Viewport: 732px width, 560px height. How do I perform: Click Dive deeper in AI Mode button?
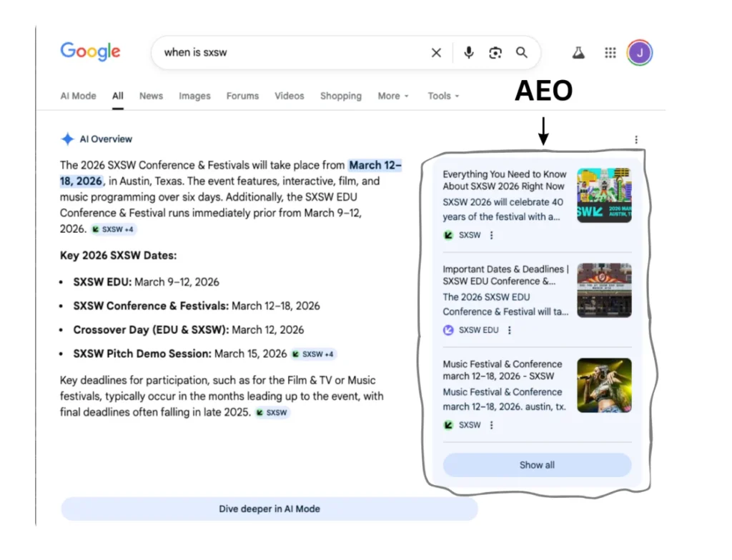click(269, 509)
